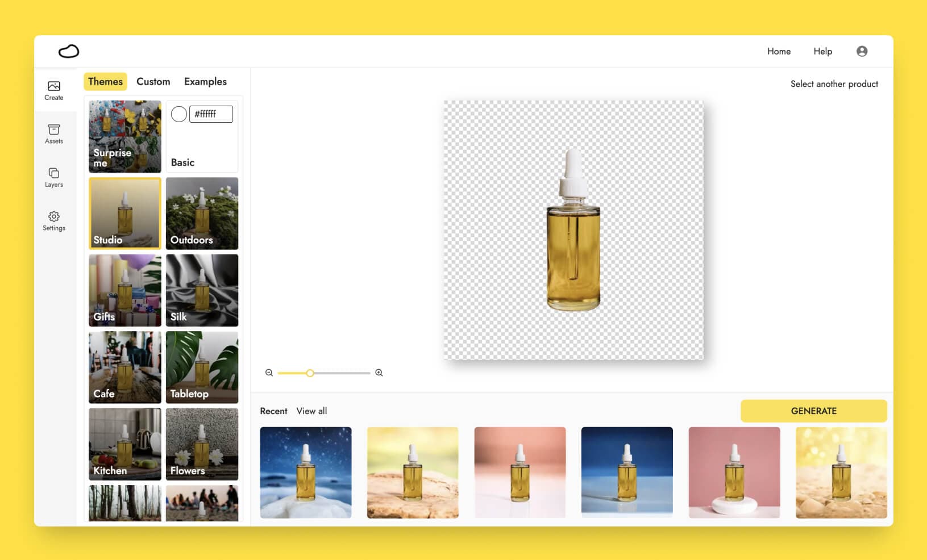The height and width of the screenshot is (560, 927).
Task: Click the zoom in magnifier icon
Action: 379,373
